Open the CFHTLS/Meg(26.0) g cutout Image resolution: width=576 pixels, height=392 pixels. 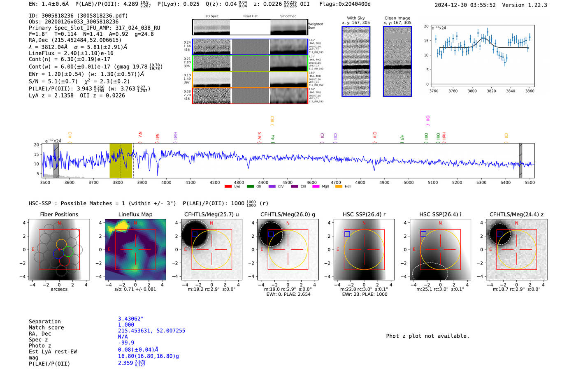click(x=288, y=250)
